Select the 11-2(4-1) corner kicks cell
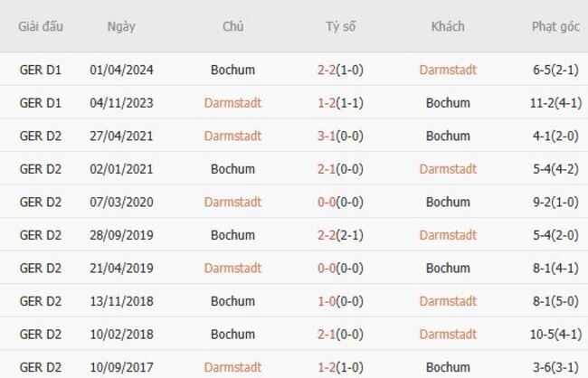The image size is (588, 378). tap(555, 103)
